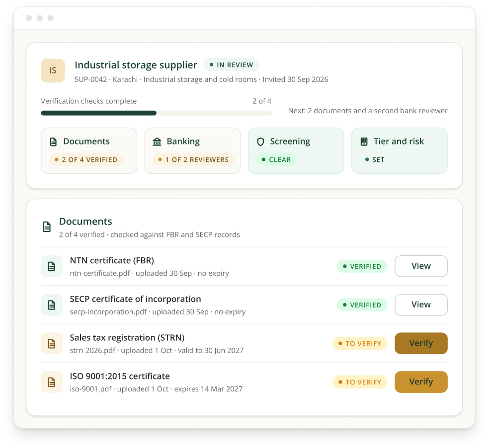Image resolution: width=489 pixels, height=448 pixels.
Task: Open the Banking status card
Action: (192, 150)
